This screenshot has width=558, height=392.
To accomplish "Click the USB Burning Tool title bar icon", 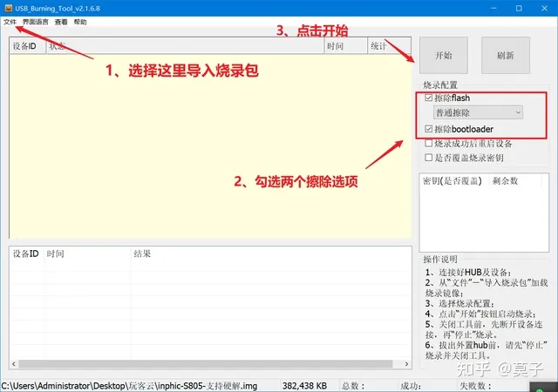I will click(x=7, y=7).
